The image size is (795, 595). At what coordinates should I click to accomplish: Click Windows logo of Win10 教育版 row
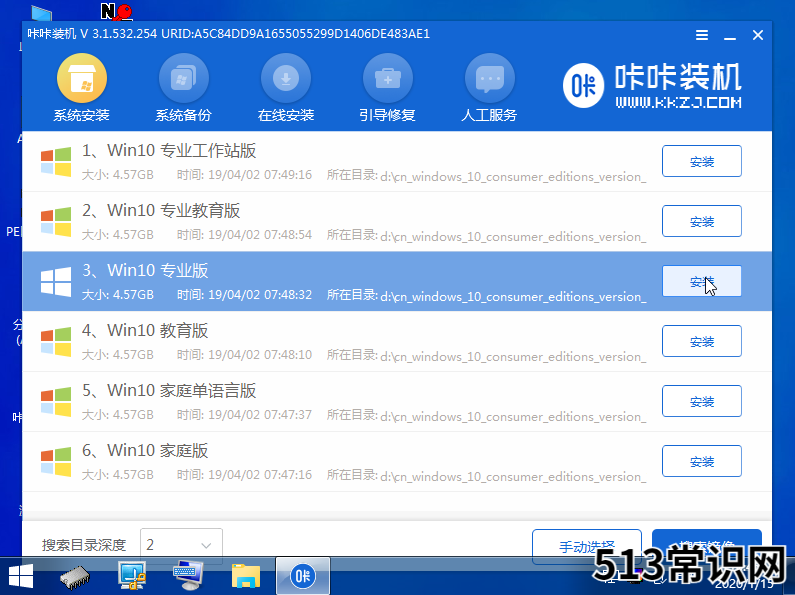56,342
